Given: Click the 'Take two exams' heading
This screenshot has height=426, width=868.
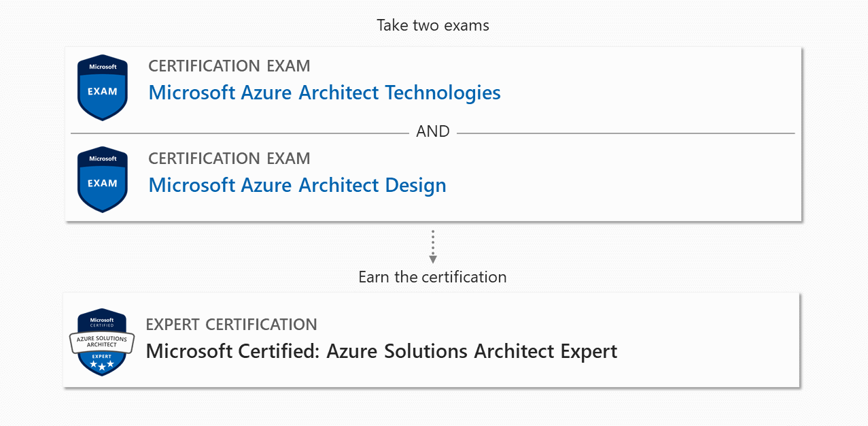Looking at the screenshot, I should [x=433, y=26].
